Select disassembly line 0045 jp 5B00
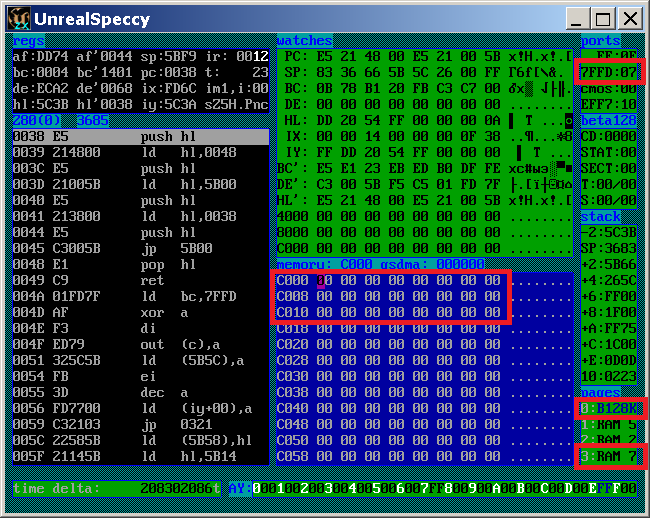The width and height of the screenshot is (650, 518). point(141,249)
